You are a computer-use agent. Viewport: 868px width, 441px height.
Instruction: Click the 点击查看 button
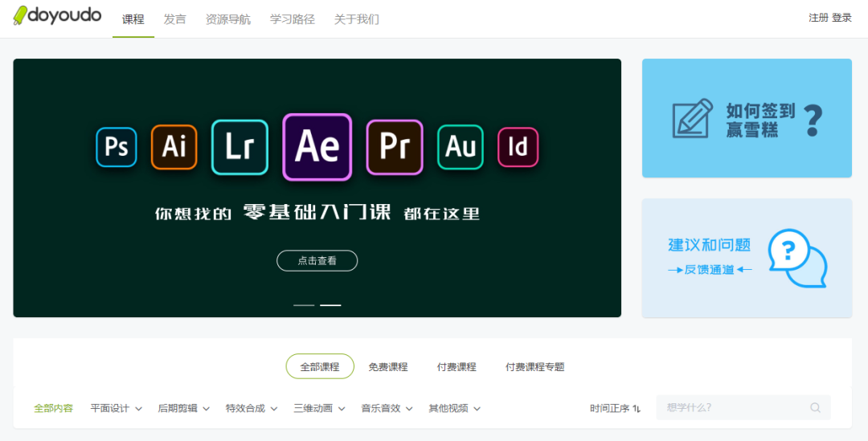click(317, 260)
